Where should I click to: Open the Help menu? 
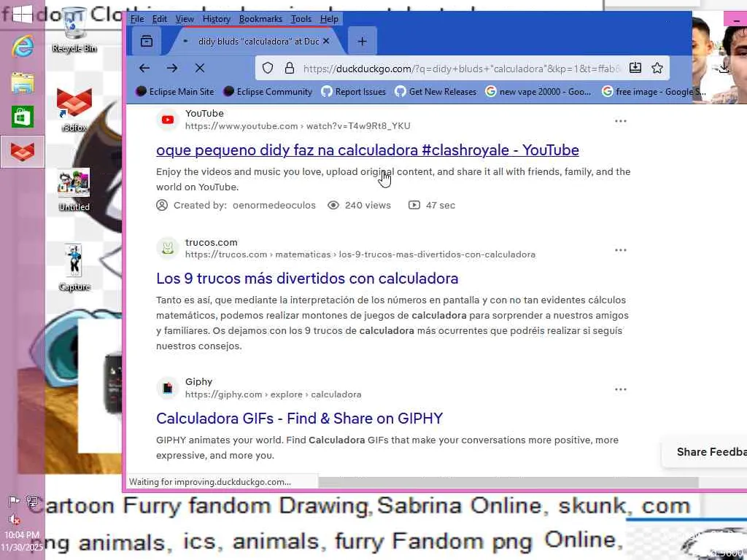pos(329,19)
